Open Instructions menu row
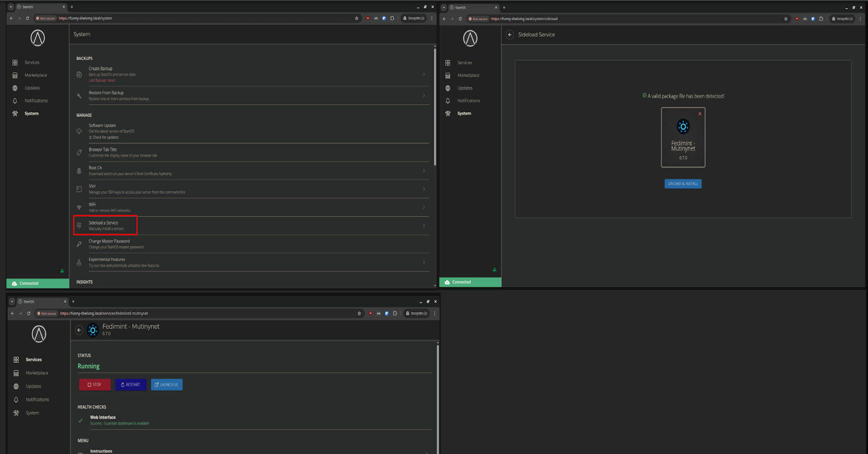Viewport: 868px width, 454px height. 255,451
